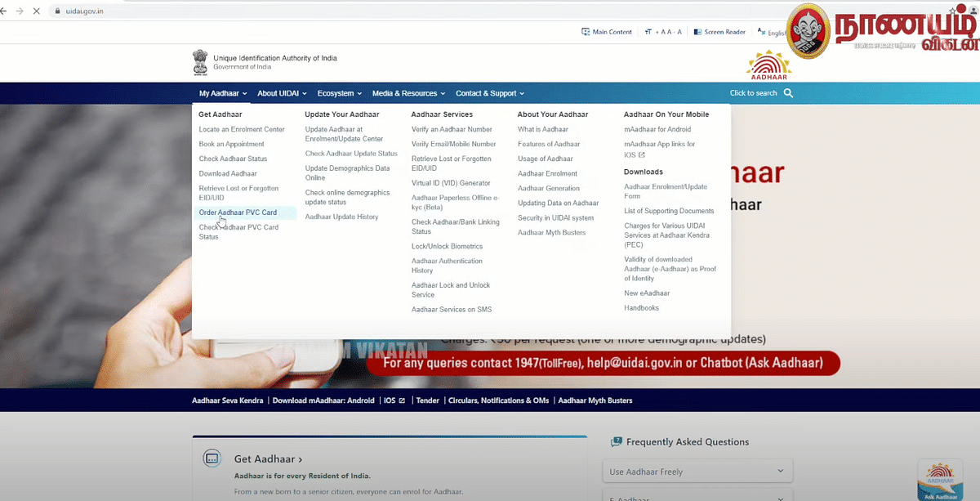Click the Get Aadhaar heading link

268,459
